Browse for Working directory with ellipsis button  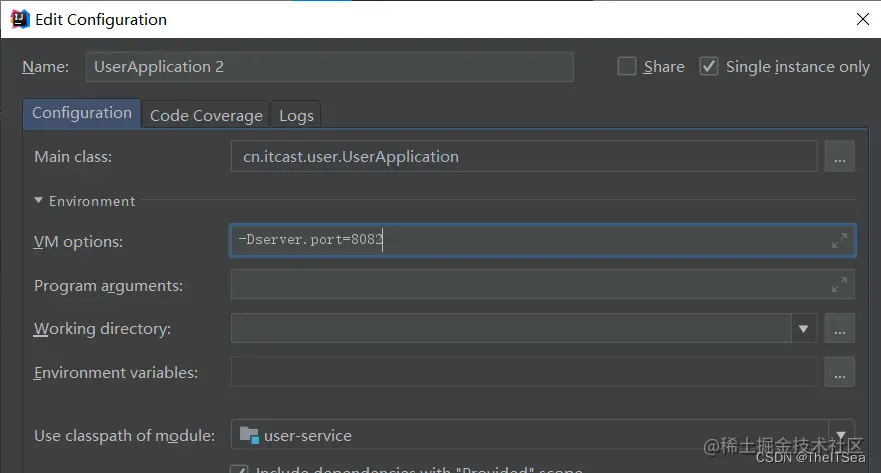click(839, 328)
